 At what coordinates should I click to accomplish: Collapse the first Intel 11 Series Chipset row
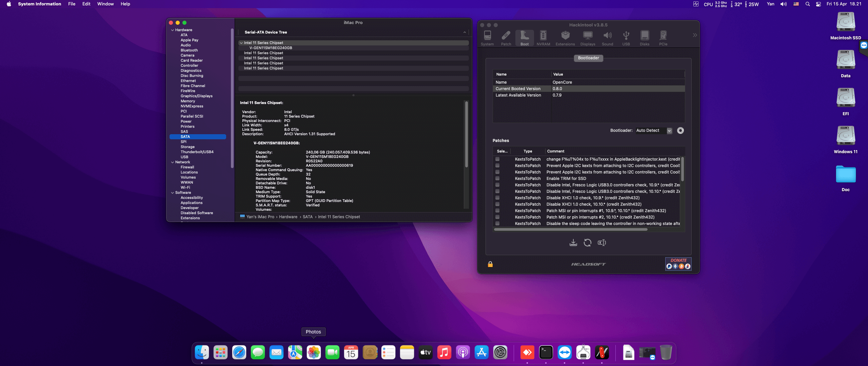tap(241, 43)
